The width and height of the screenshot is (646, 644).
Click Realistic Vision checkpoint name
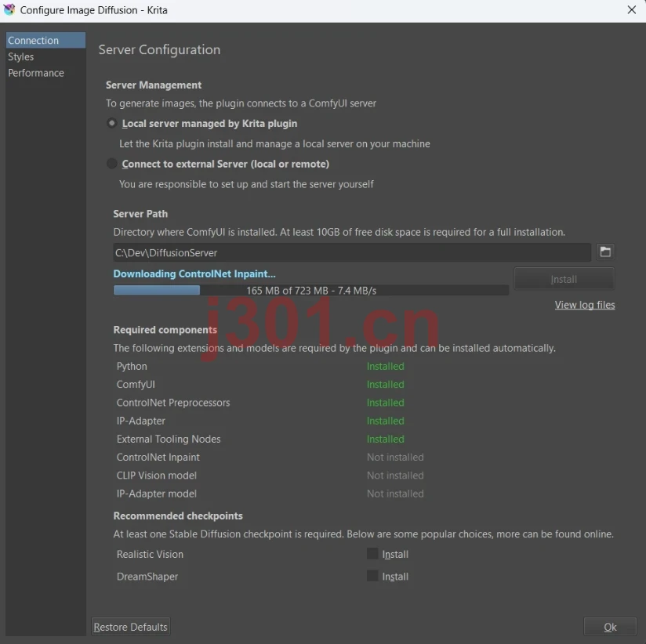click(150, 554)
